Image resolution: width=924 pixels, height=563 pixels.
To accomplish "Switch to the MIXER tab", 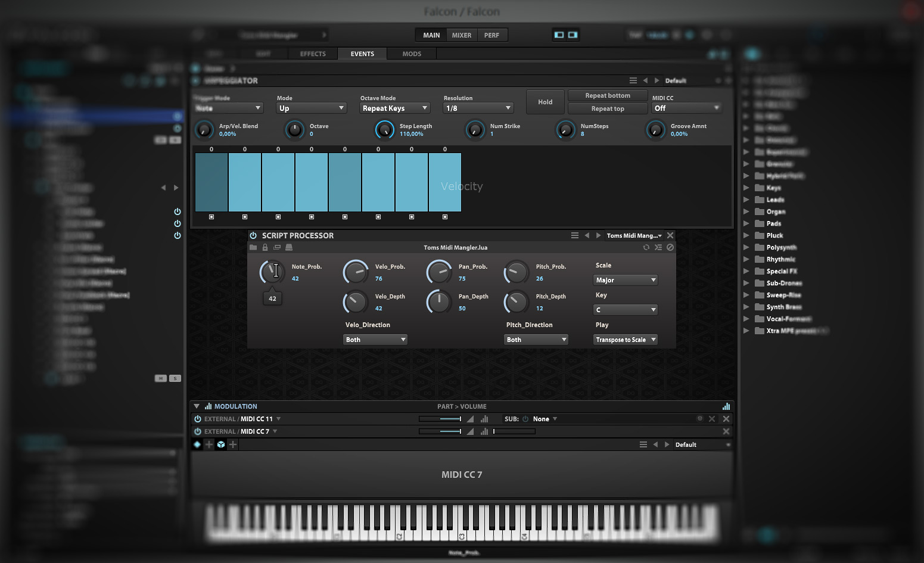I will (x=462, y=35).
